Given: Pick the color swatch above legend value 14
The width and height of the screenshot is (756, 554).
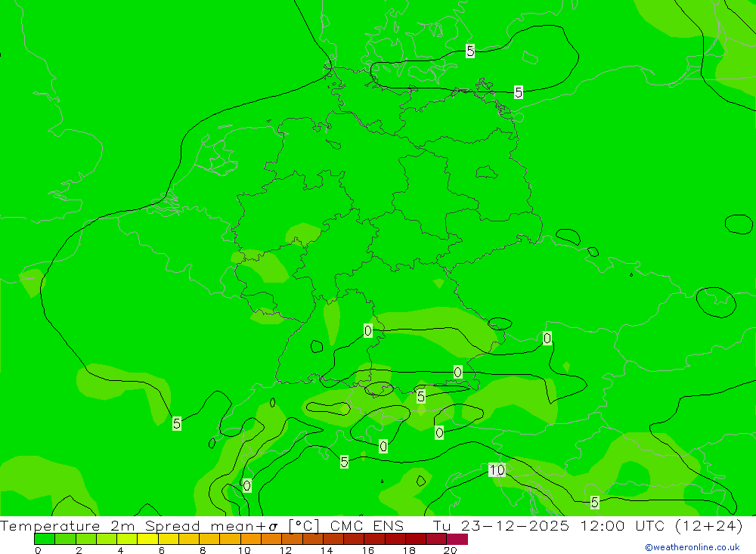Looking at the screenshot, I should pos(333,539).
